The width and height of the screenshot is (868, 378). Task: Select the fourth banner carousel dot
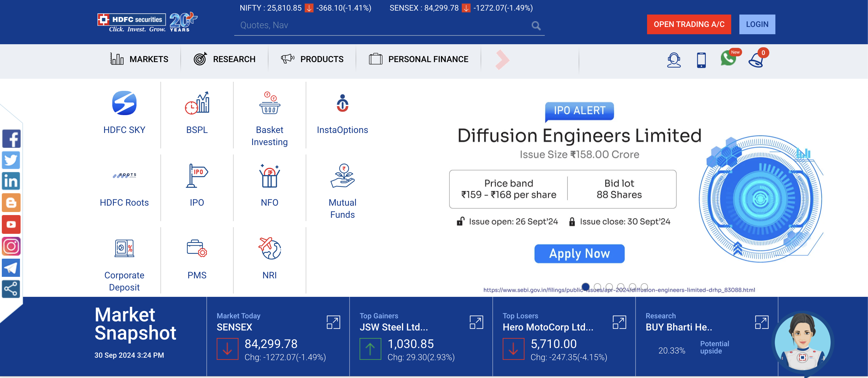point(621,287)
